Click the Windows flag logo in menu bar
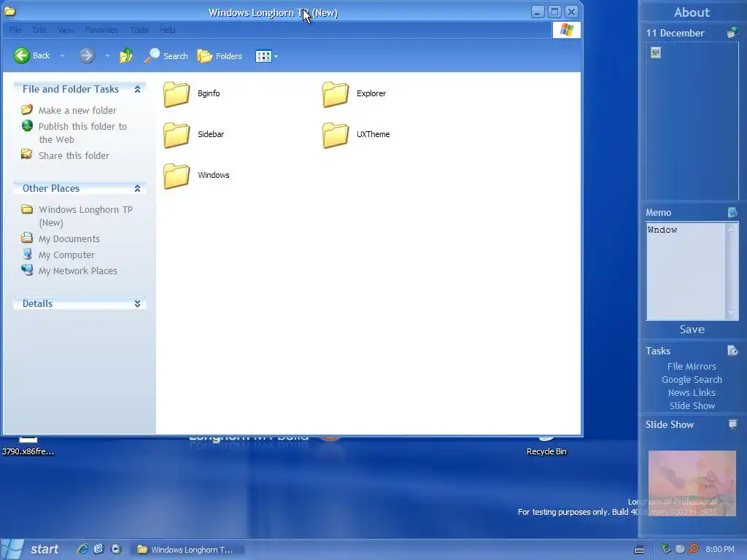747x560 pixels. (566, 30)
